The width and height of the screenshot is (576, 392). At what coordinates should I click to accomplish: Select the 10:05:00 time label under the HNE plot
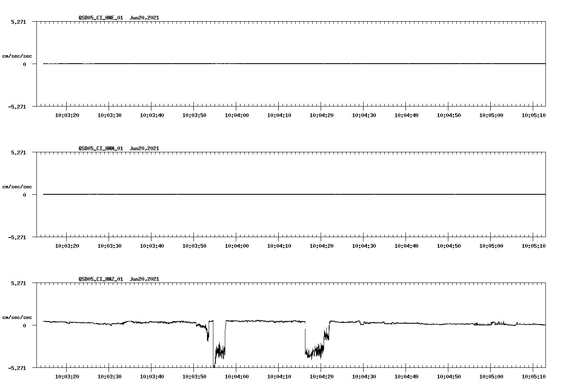pos(491,115)
